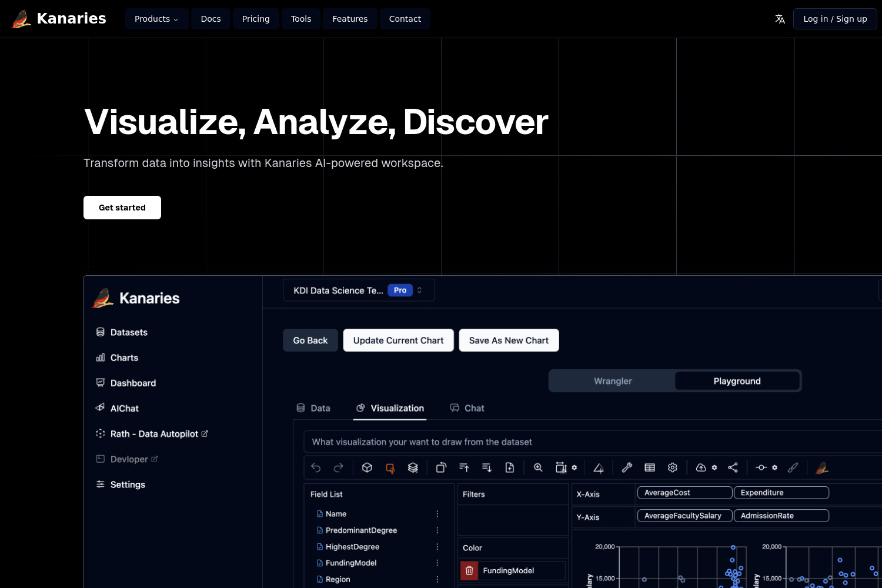Click the wrench icon in toolbar
The image size is (882, 588).
(x=627, y=467)
